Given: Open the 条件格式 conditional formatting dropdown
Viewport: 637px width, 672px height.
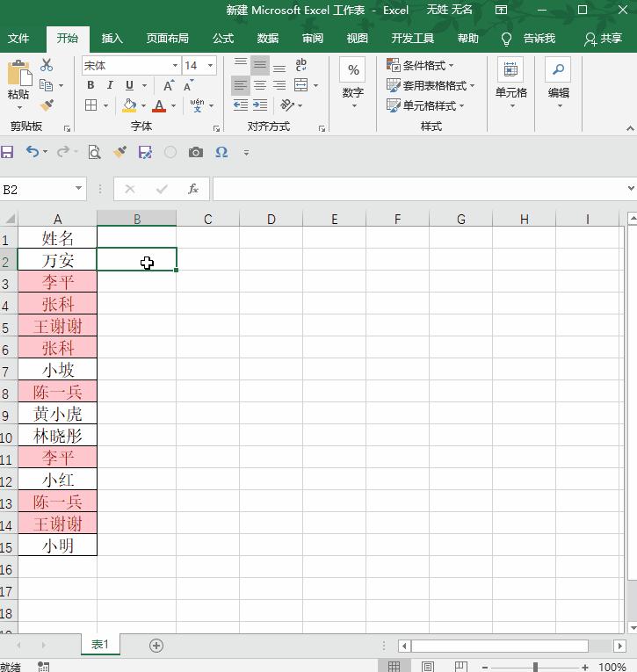Looking at the screenshot, I should (421, 66).
